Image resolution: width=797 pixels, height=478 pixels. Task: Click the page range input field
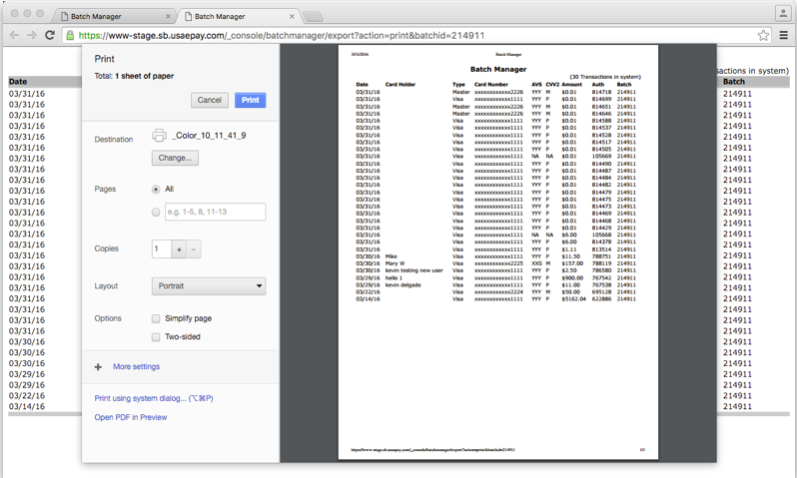point(215,212)
